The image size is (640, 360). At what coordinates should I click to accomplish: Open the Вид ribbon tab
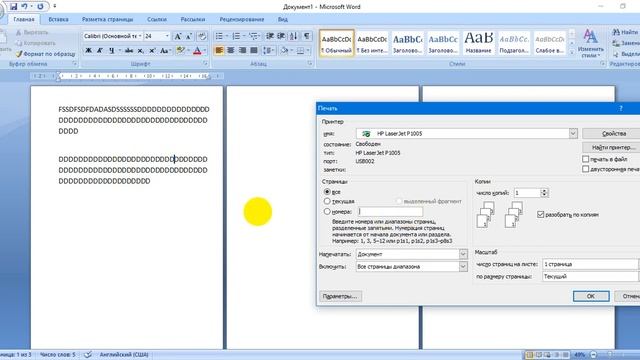pos(282,19)
